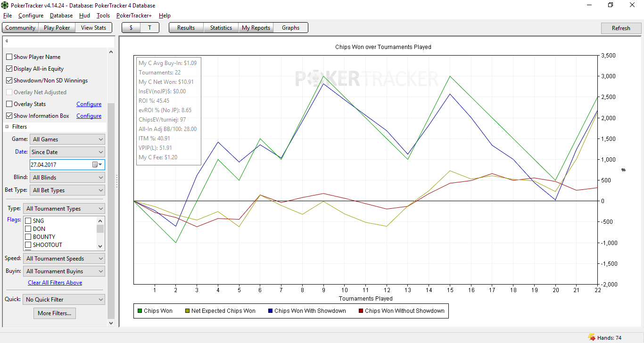This screenshot has width=644, height=343.
Task: Enable Show Player Name checkbox
Action: tap(9, 57)
